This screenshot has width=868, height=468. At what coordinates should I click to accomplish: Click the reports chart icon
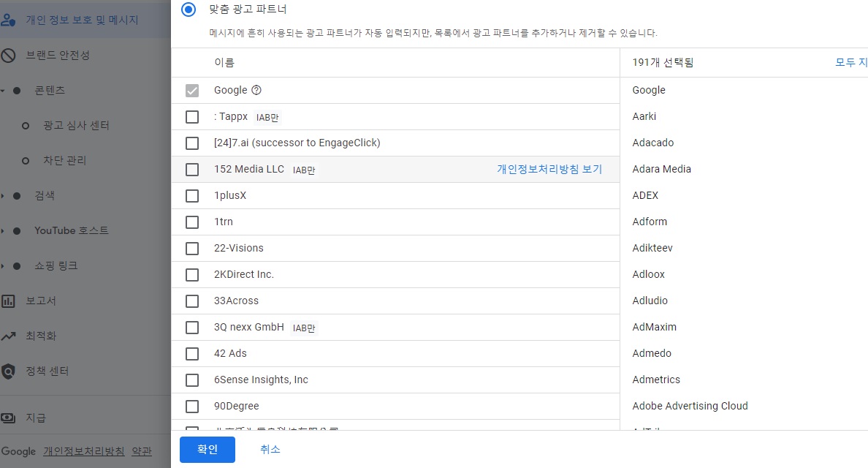[8, 301]
